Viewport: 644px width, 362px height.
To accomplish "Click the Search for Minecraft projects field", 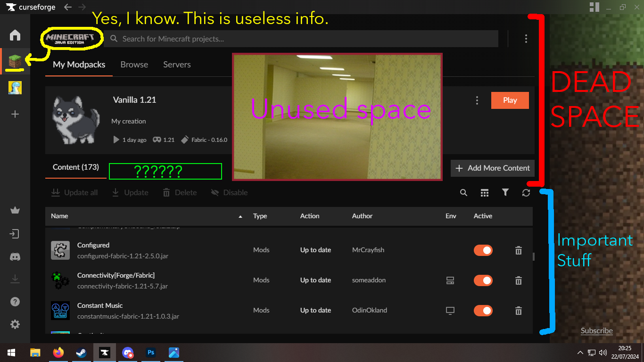I will point(302,39).
